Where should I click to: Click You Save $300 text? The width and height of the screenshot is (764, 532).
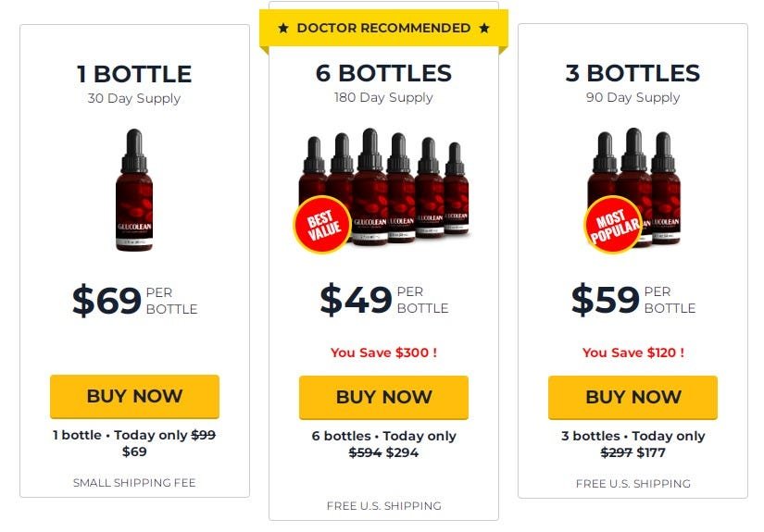click(383, 353)
